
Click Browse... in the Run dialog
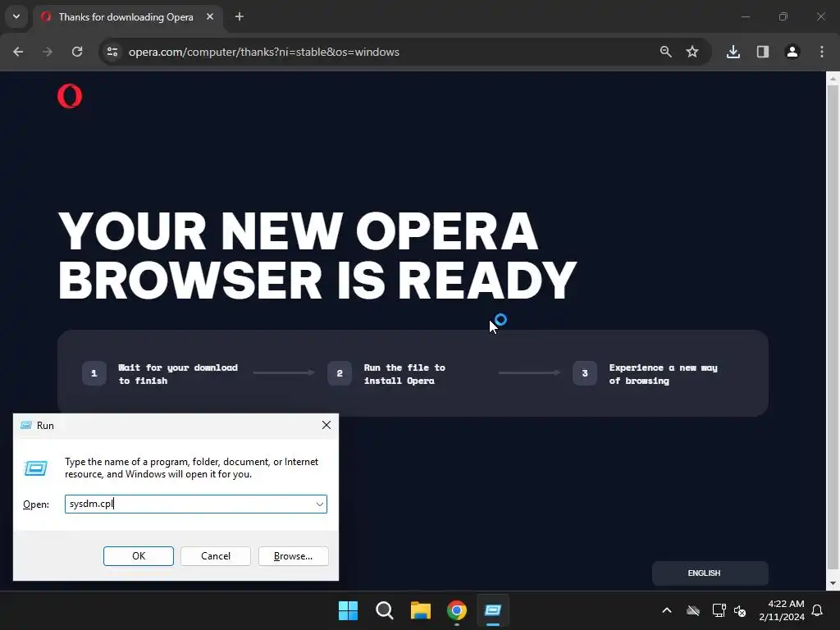(293, 556)
